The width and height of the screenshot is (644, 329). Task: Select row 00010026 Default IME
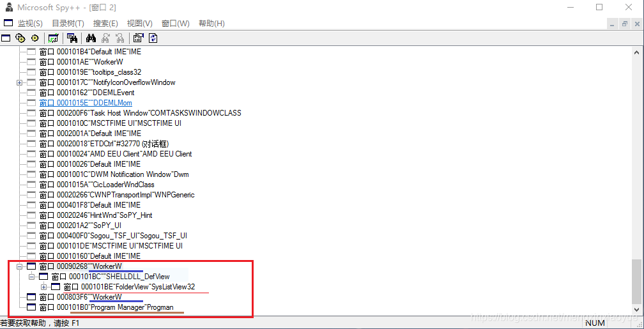pos(90,164)
